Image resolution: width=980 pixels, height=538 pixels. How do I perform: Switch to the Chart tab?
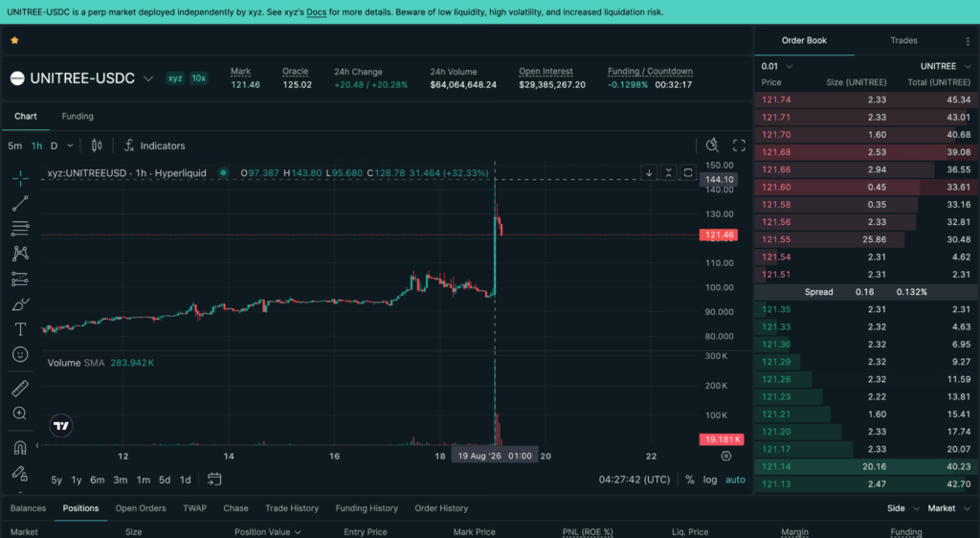[26, 116]
